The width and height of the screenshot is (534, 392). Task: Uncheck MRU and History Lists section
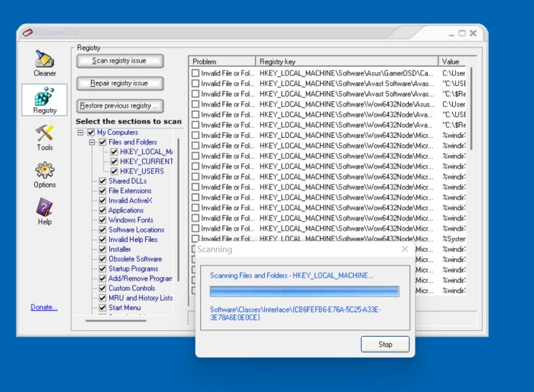[103, 298]
